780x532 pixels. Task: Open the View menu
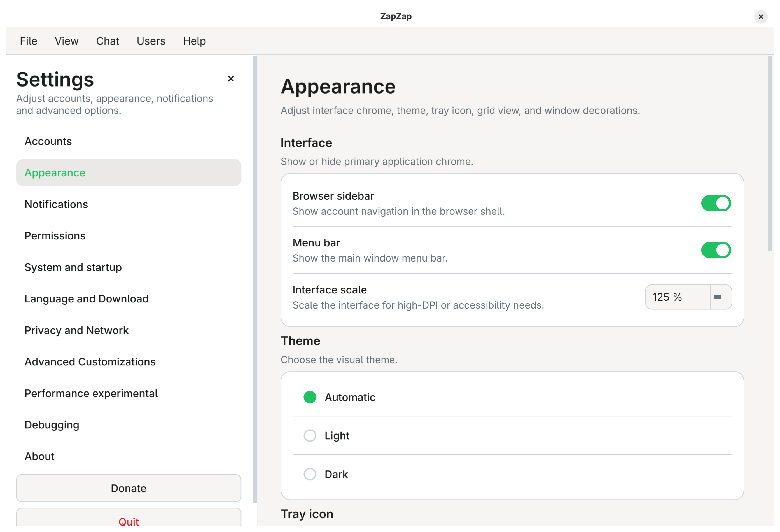pyautogui.click(x=66, y=41)
